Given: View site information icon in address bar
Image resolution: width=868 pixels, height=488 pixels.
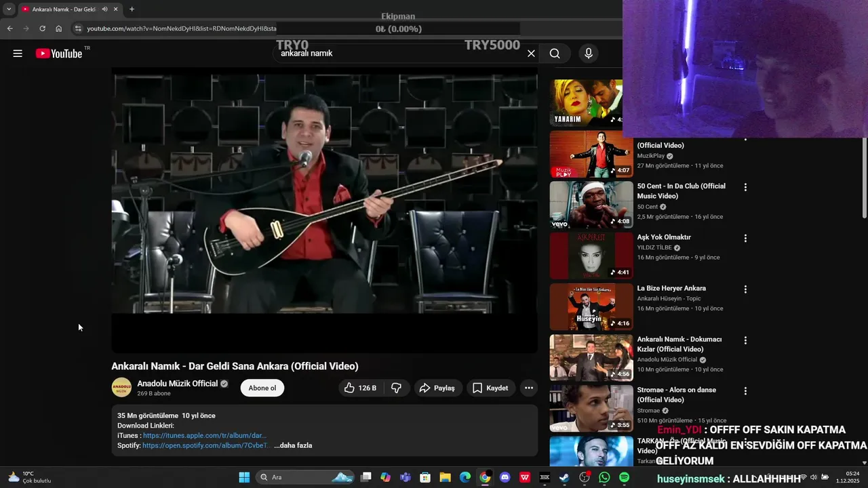Looking at the screenshot, I should tap(78, 28).
